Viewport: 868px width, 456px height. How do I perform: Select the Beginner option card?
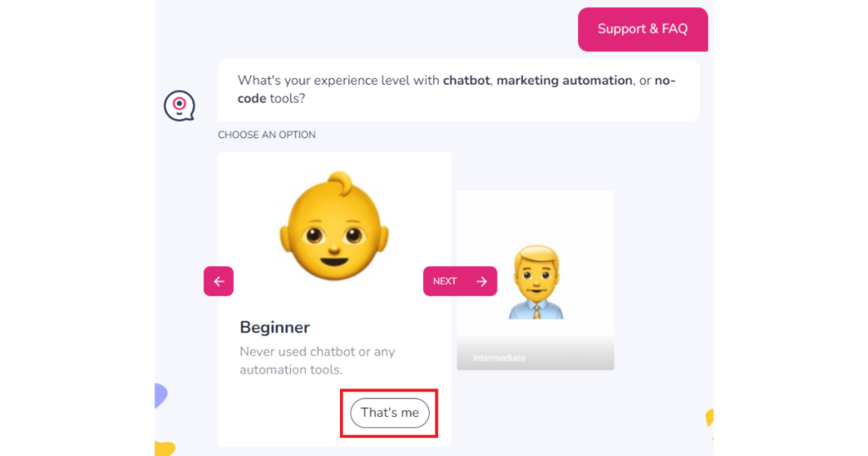334,254
